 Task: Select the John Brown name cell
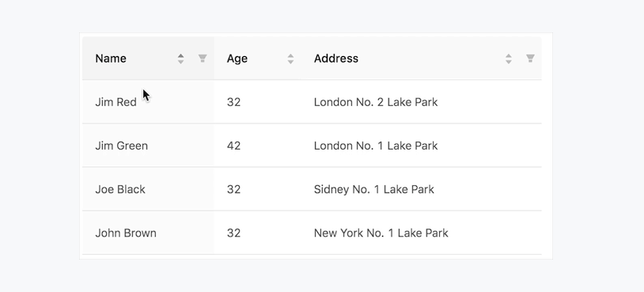pos(148,233)
